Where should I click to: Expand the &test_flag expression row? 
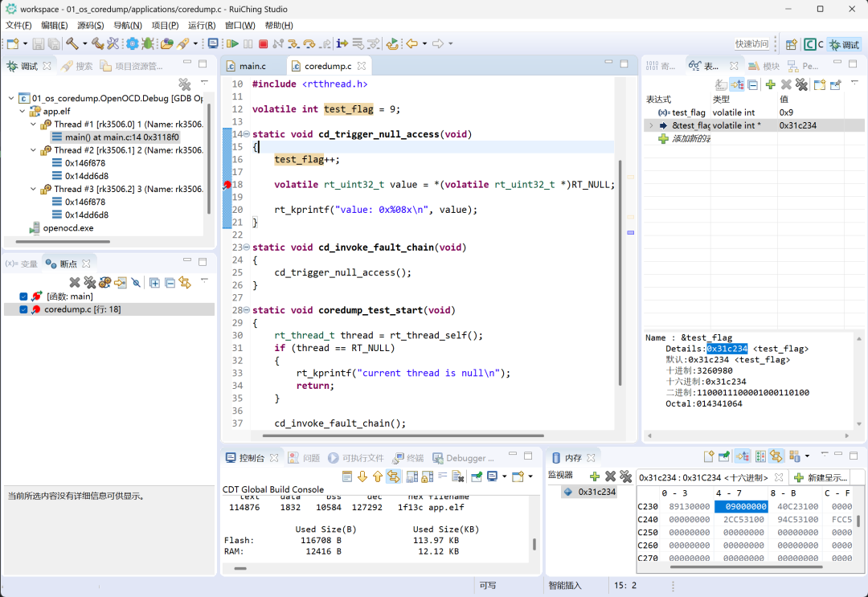pyautogui.click(x=650, y=125)
